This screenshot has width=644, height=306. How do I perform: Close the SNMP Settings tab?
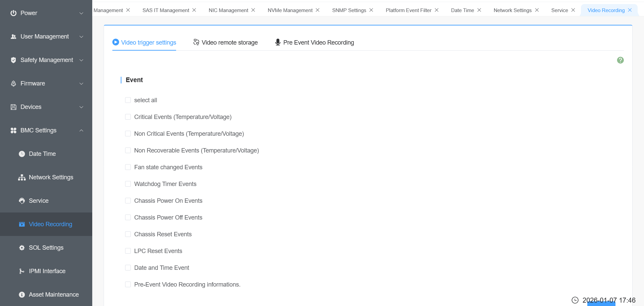pyautogui.click(x=371, y=10)
